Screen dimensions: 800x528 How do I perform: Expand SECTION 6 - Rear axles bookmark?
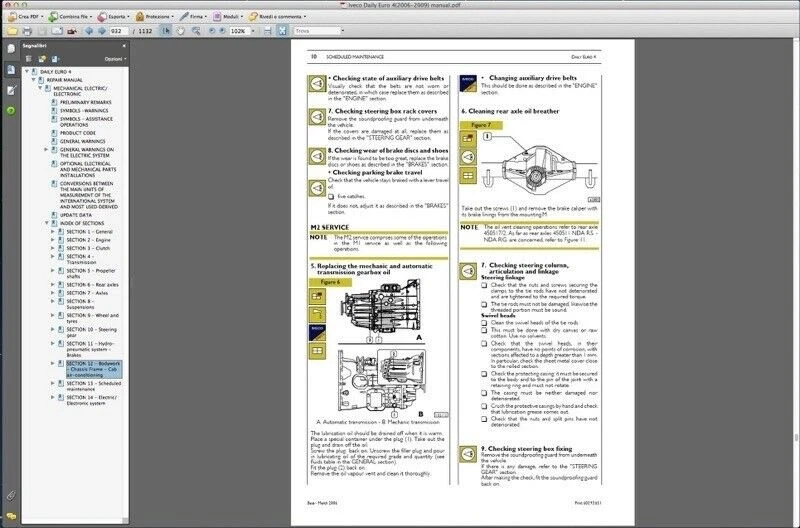pyautogui.click(x=53, y=285)
